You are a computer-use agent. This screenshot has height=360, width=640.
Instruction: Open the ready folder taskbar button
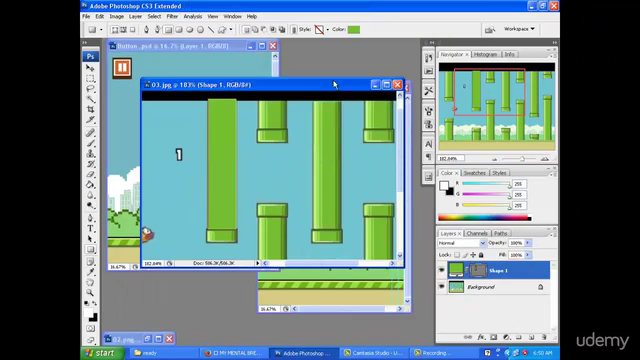[x=163, y=353]
